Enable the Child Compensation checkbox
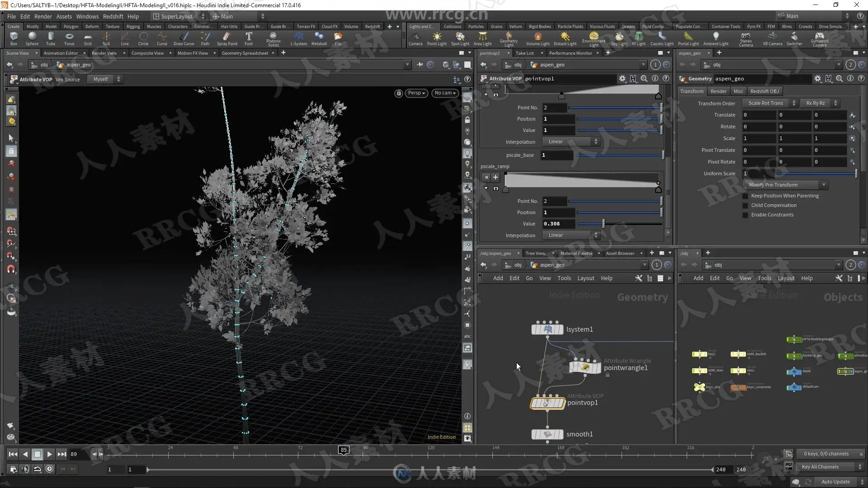Screen dimensions: 868x488 tap(745, 205)
